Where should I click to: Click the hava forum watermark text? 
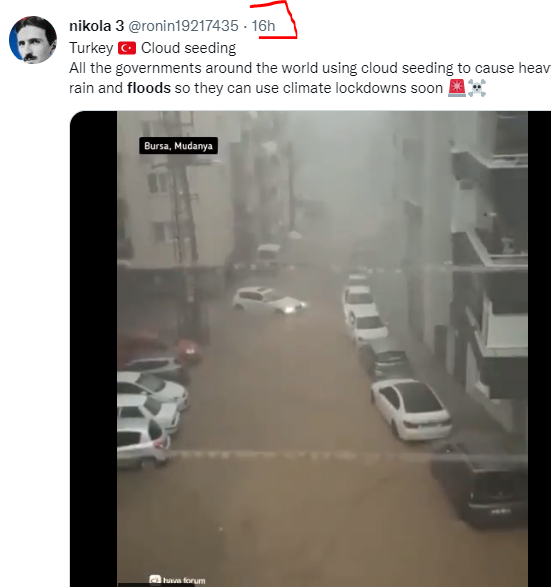tap(184, 580)
